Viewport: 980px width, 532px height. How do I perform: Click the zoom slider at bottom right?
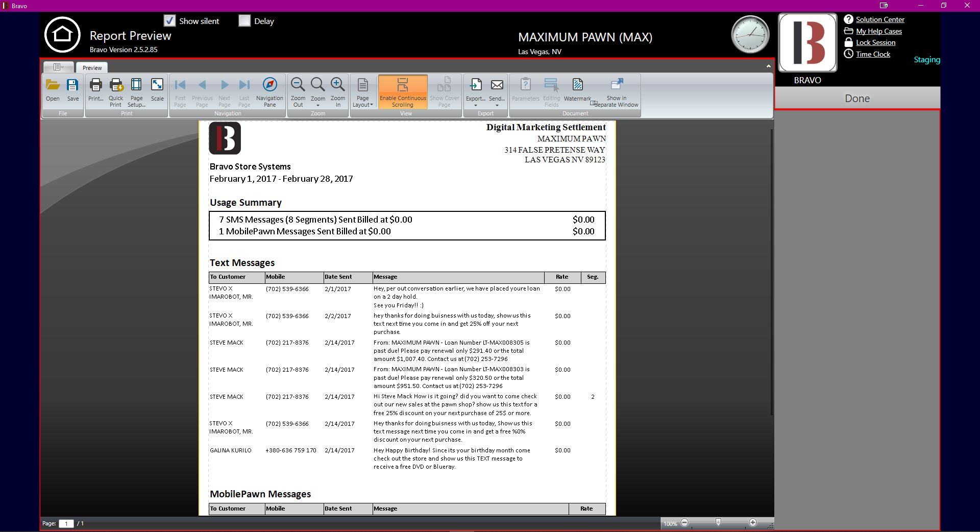(x=718, y=522)
